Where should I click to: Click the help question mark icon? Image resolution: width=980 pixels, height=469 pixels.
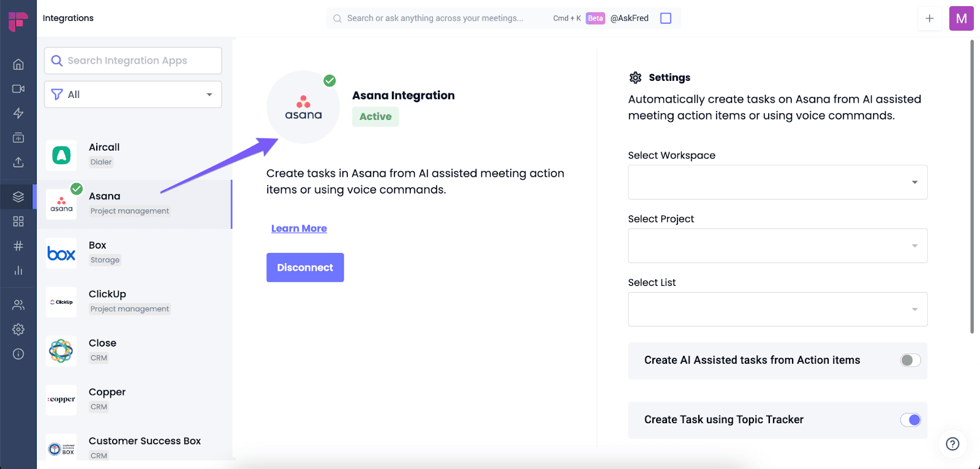click(952, 444)
